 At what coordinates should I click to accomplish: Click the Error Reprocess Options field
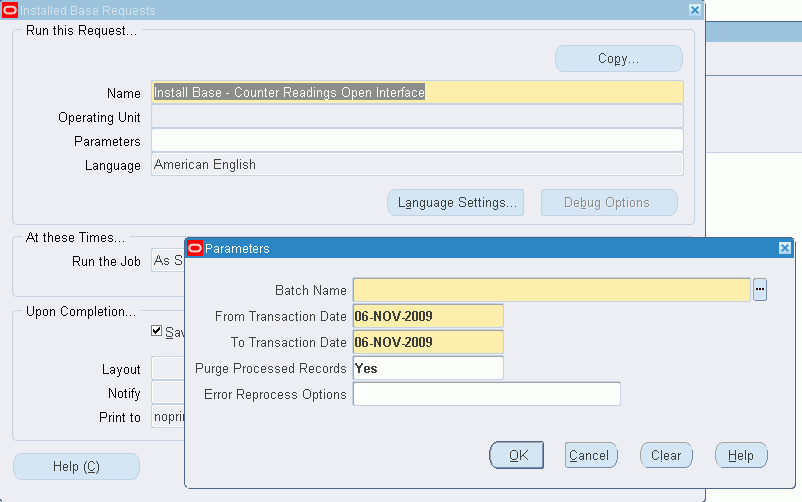pyautogui.click(x=486, y=394)
